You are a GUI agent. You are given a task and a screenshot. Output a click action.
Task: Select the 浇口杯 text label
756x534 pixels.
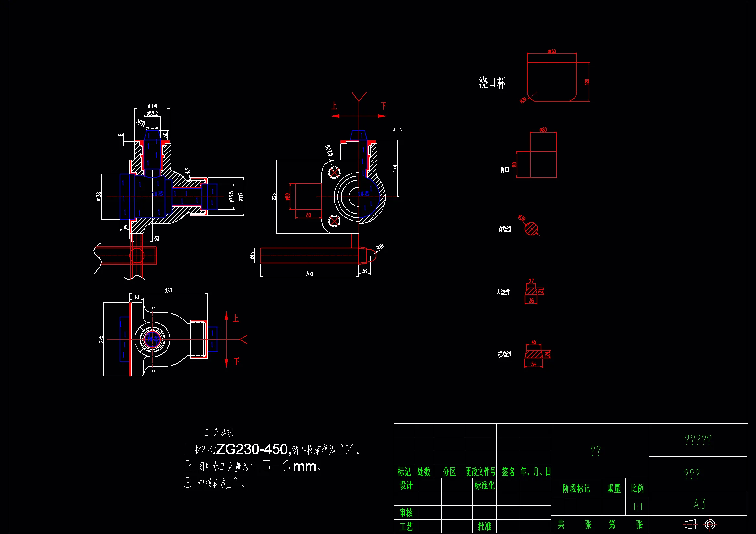pyautogui.click(x=491, y=83)
